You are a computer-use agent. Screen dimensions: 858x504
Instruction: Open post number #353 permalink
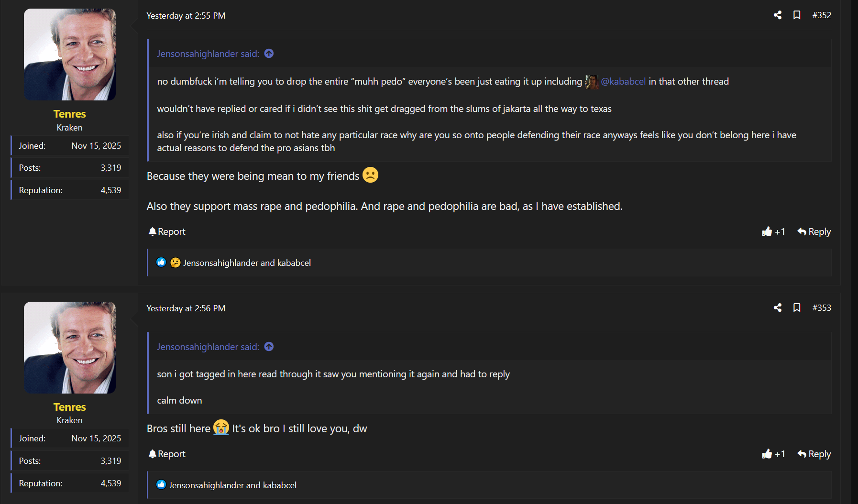(822, 308)
